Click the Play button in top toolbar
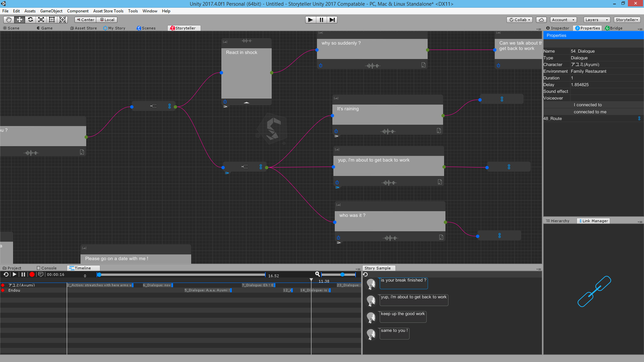 (310, 20)
